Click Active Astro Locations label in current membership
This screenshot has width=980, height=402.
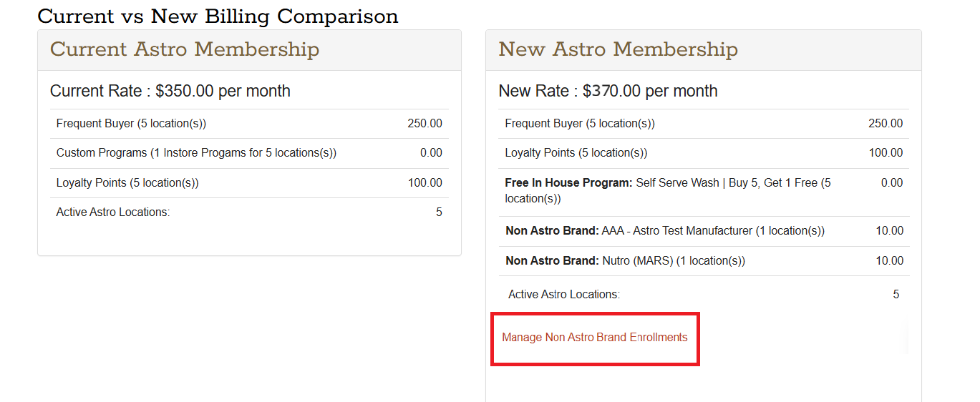(113, 212)
